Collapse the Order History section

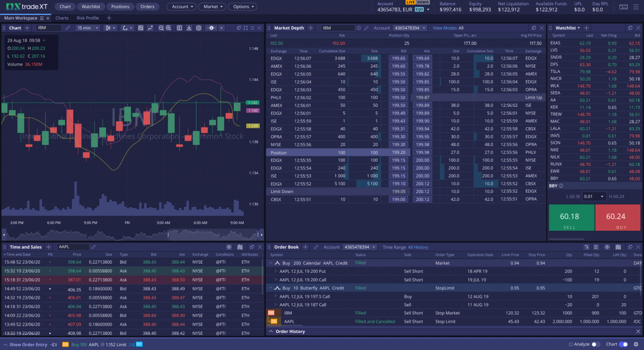tap(271, 332)
